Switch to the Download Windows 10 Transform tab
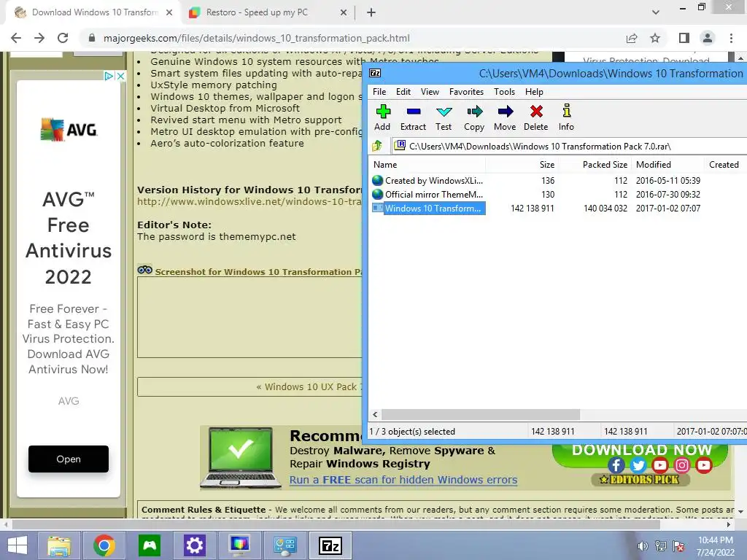The height and width of the screenshot is (560, 747). pos(93,12)
